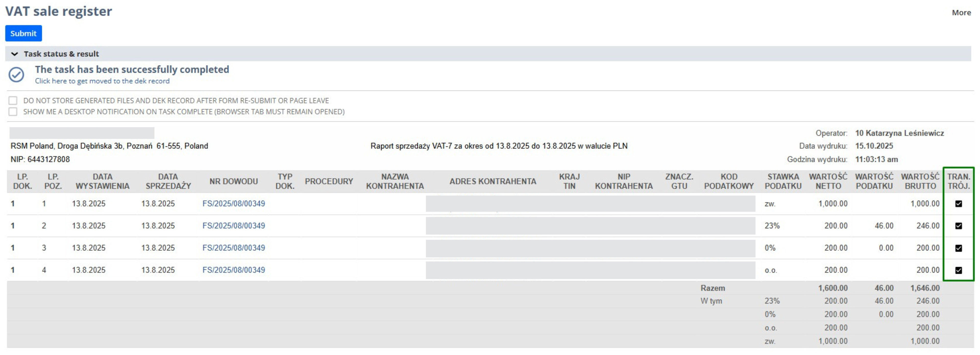
Task: Follow the link to the dek record
Action: click(102, 81)
